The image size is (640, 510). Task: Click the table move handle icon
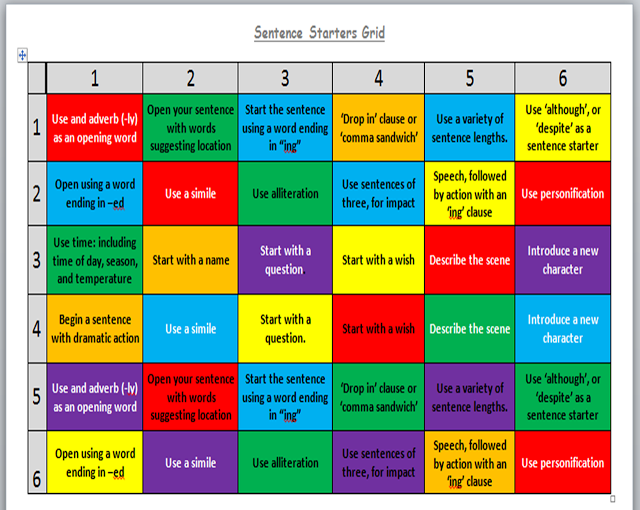pos(22,55)
